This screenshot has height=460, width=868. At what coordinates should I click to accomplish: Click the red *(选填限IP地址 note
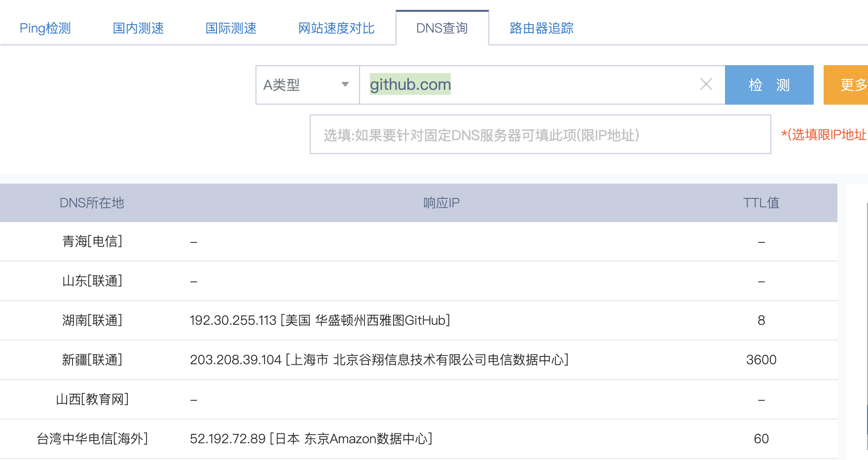coord(824,135)
